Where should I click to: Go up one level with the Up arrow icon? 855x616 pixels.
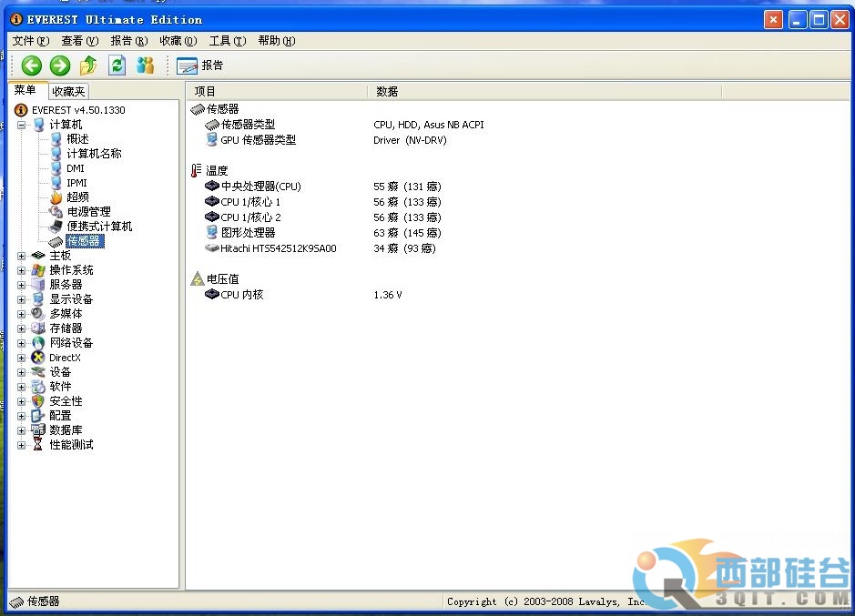click(88, 66)
